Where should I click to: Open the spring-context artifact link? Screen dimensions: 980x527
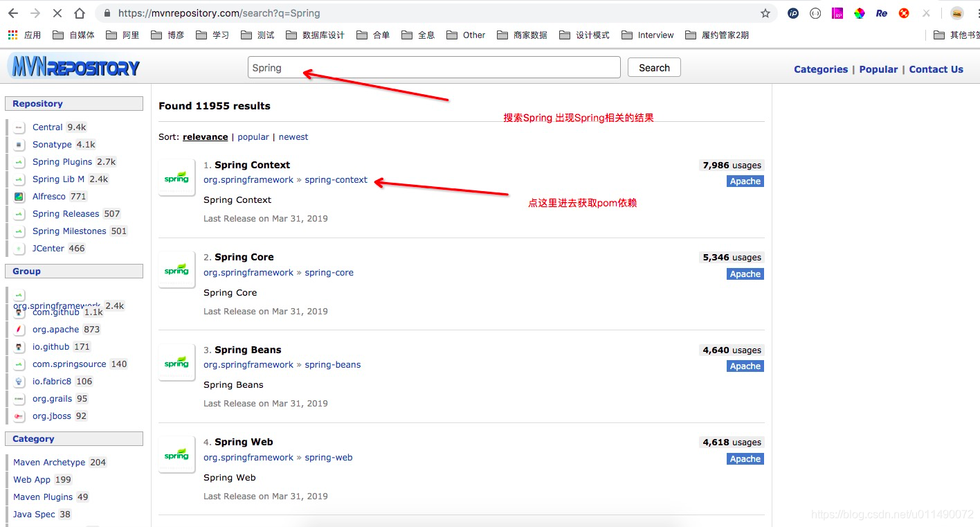coord(336,180)
